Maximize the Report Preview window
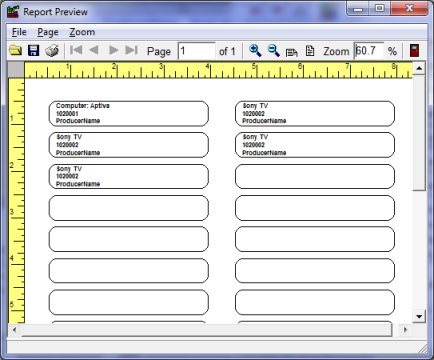The height and width of the screenshot is (360, 434). (379, 8)
